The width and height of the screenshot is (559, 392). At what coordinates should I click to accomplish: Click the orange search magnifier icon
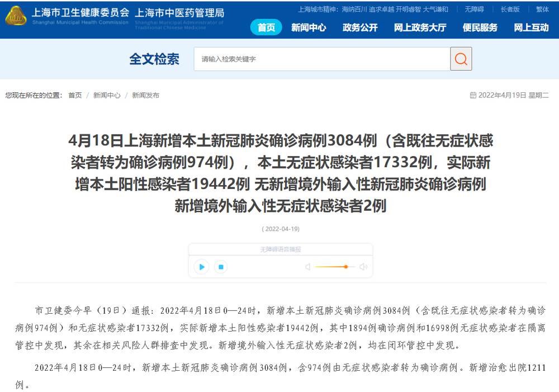point(461,59)
